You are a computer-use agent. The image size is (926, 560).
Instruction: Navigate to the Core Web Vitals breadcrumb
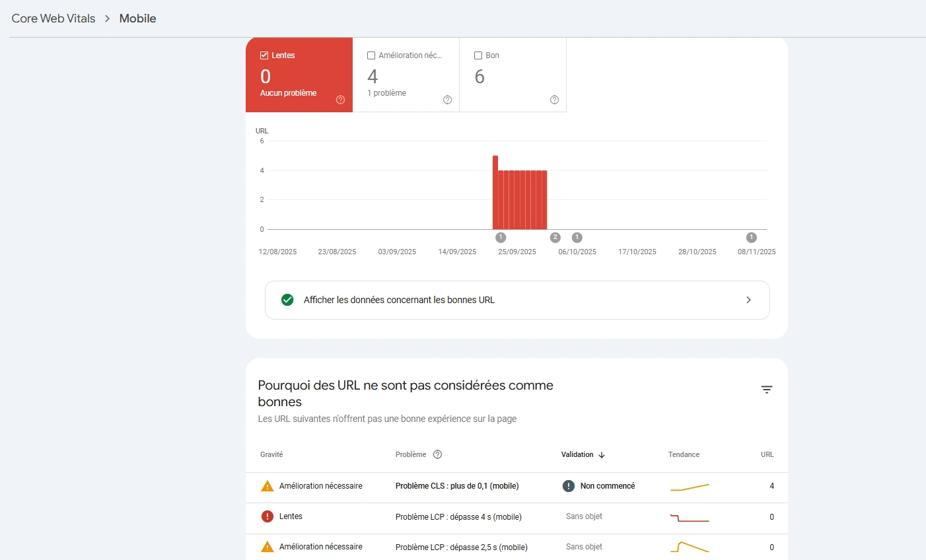(52, 18)
